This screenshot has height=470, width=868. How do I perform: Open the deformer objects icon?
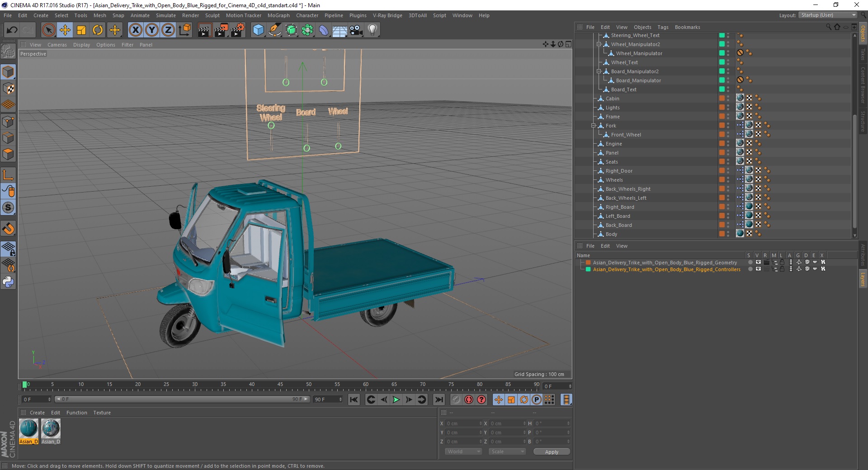(324, 30)
